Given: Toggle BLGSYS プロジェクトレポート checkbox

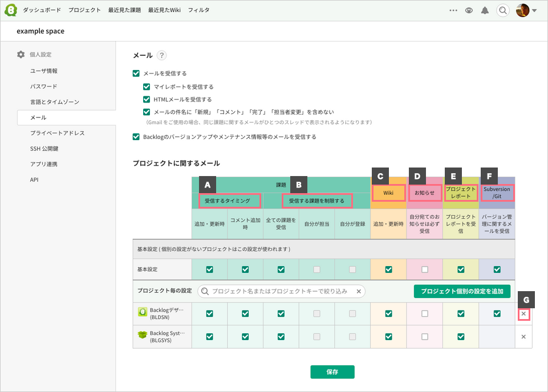Looking at the screenshot, I should coord(461,337).
